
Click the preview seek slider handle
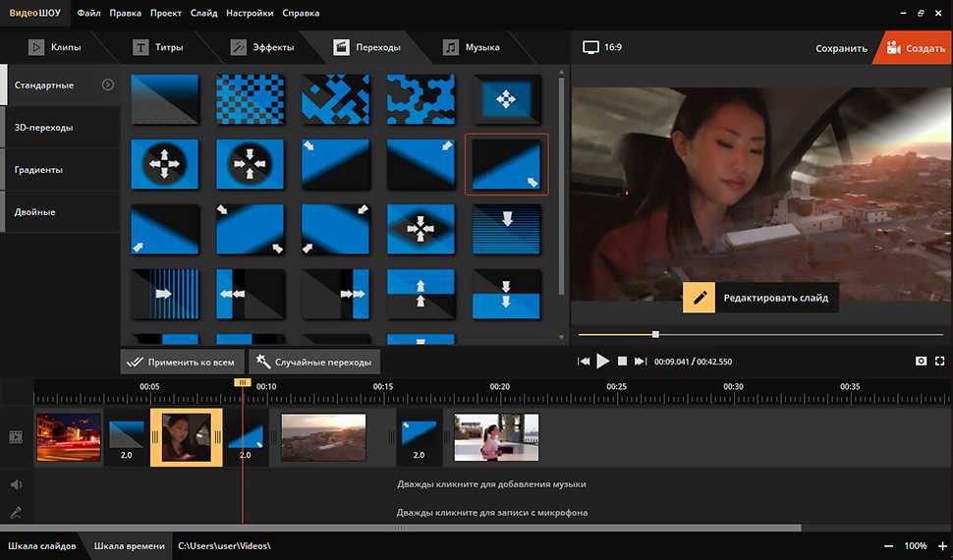tap(655, 334)
